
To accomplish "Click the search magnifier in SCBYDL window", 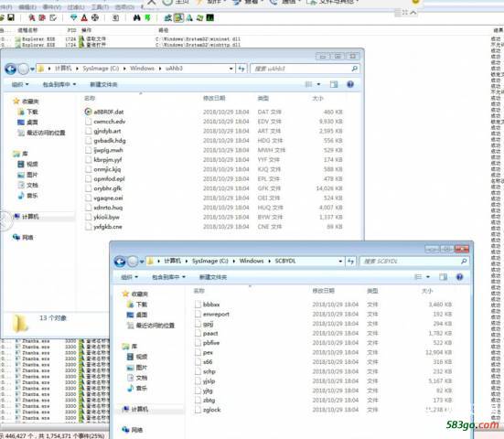I will click(464, 262).
